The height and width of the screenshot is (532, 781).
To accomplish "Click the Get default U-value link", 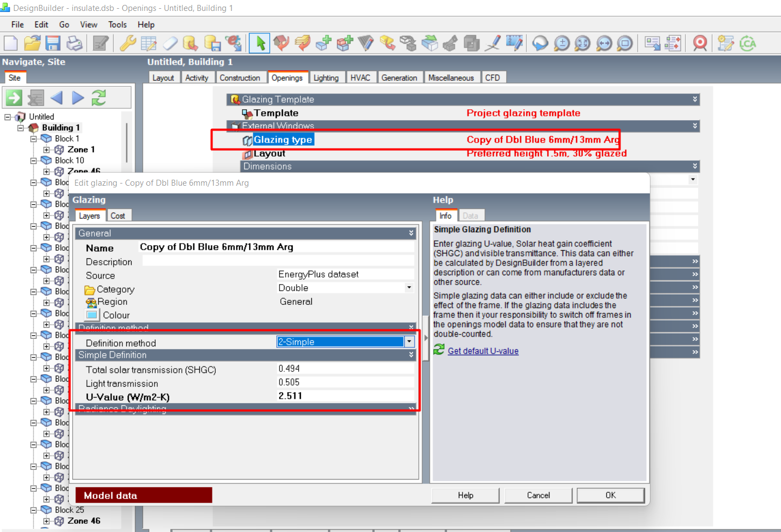I will (483, 351).
